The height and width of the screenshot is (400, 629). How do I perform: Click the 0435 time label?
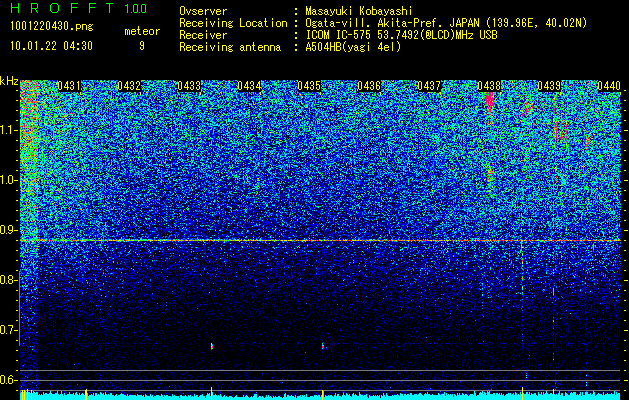pos(309,86)
